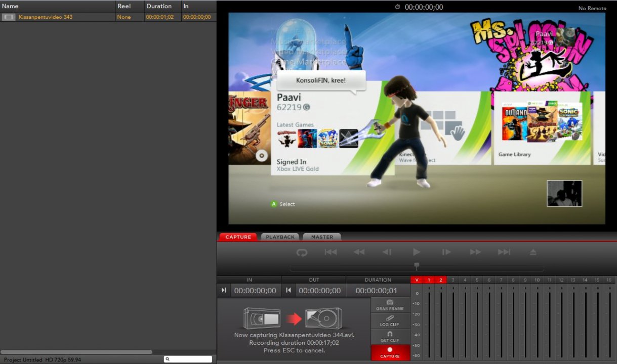Click the mark Out point icon

coord(288,290)
